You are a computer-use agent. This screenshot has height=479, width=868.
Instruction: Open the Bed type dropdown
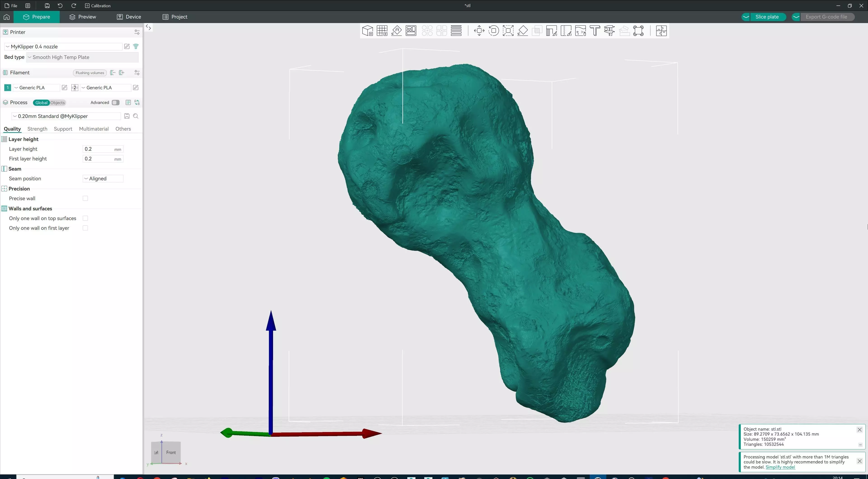(82, 57)
